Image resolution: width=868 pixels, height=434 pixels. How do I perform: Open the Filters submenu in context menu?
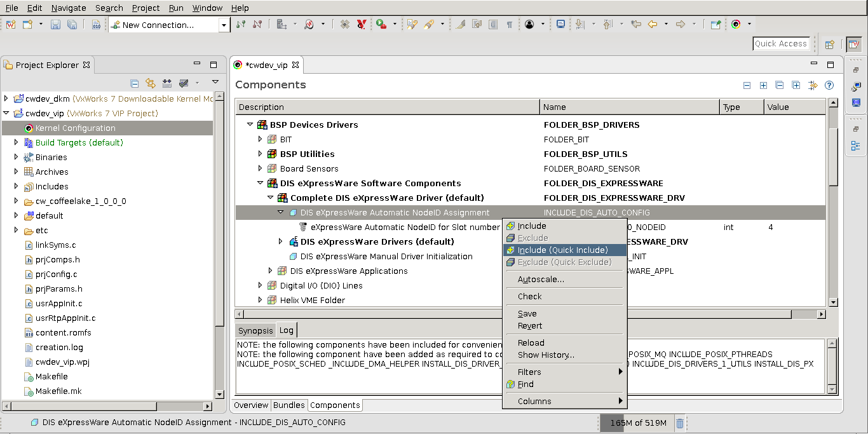(564, 372)
